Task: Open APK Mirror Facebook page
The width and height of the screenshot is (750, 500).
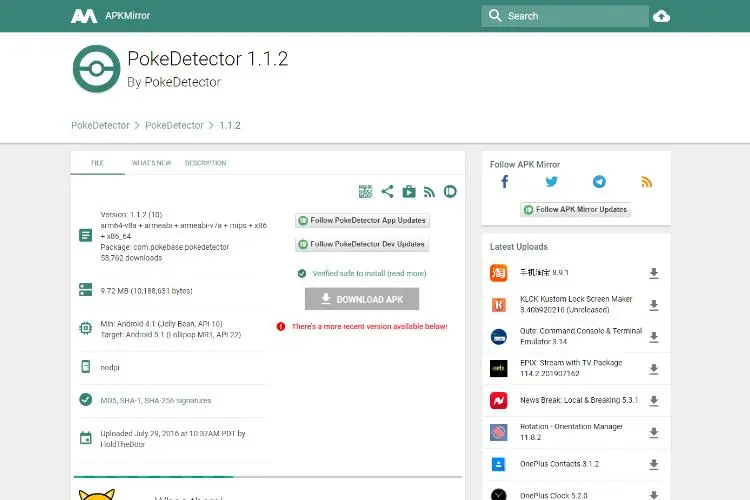Action: [x=505, y=181]
